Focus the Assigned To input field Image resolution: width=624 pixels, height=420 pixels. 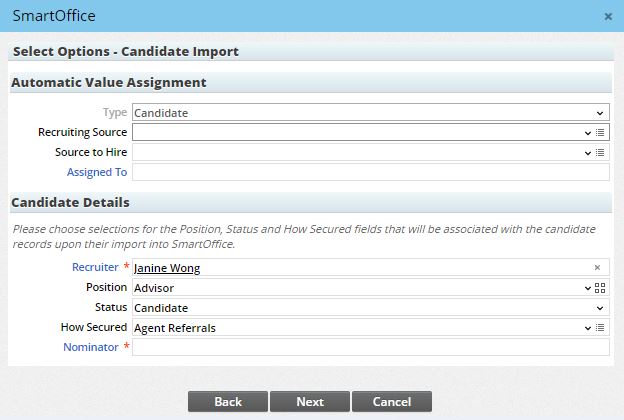pyautogui.click(x=370, y=172)
